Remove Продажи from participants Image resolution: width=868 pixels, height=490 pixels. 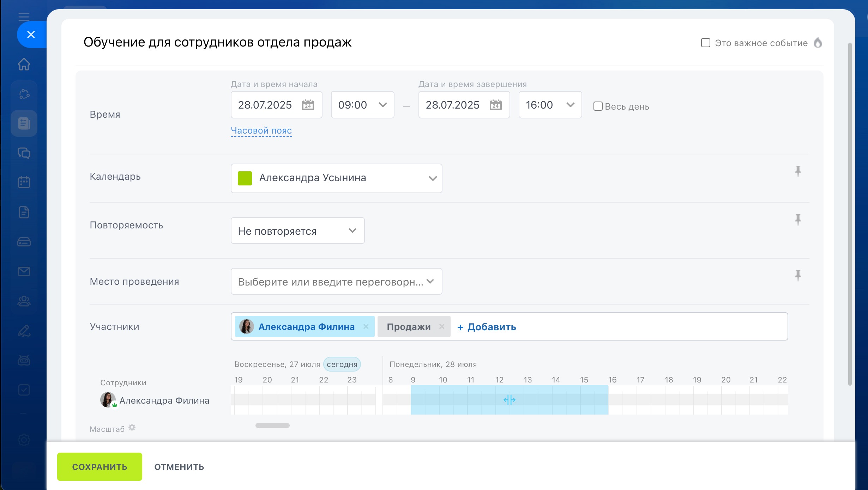(x=441, y=326)
